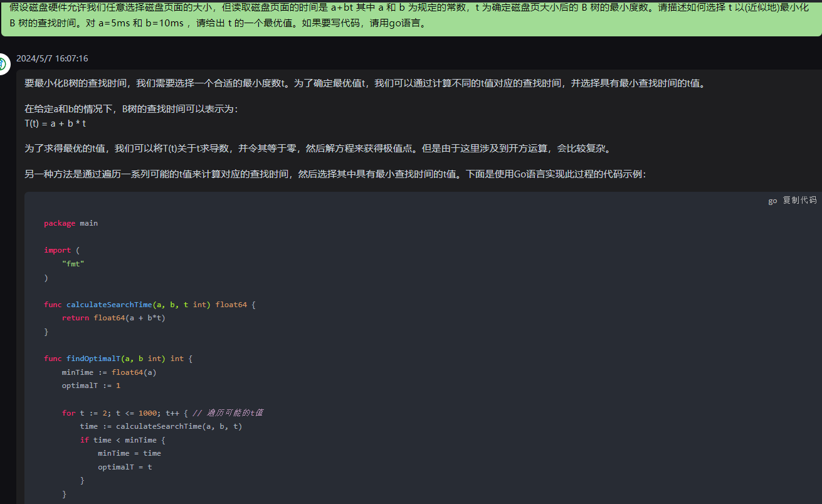The height and width of the screenshot is (504, 822).
Task: Click the 'minTime := float64(a)' line
Action: [109, 372]
